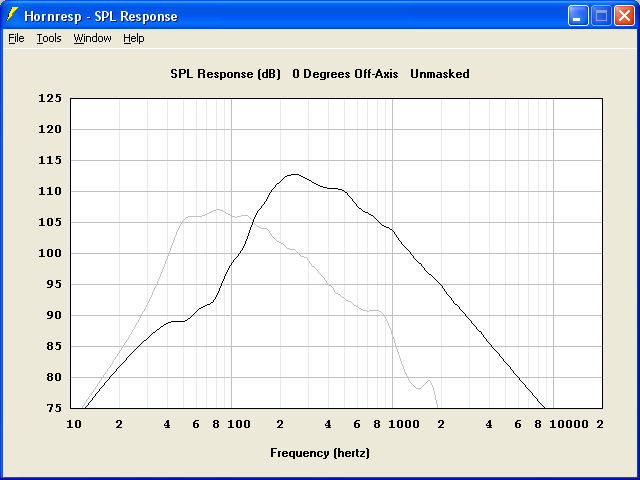Screen dimensions: 640x480
Task: Click the 10000 Hz x-axis label
Action: (x=569, y=424)
